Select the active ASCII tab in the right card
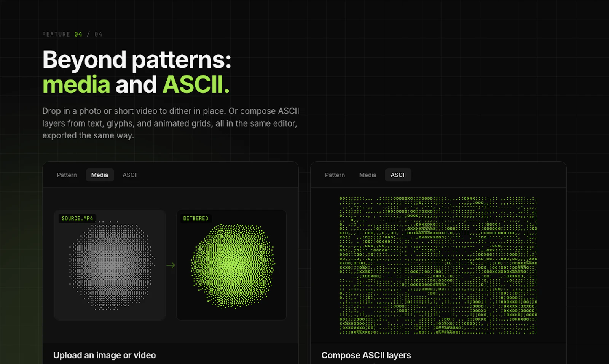This screenshot has height=364, width=609. pyautogui.click(x=398, y=175)
